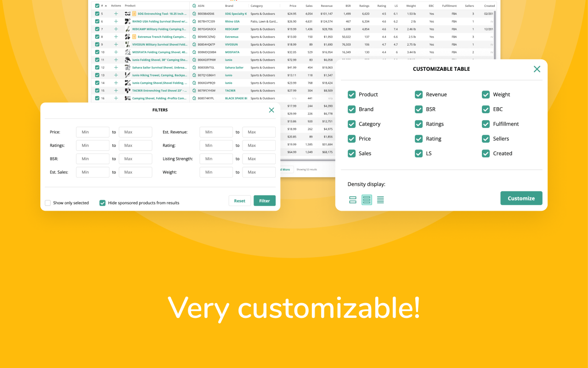Toggle Hide sponsored products from results

click(x=102, y=203)
